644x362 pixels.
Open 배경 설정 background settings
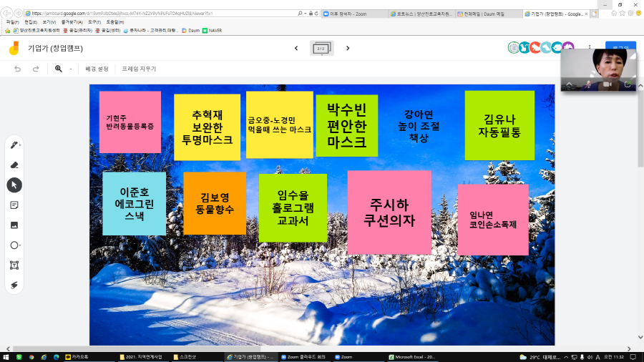tap(97, 69)
